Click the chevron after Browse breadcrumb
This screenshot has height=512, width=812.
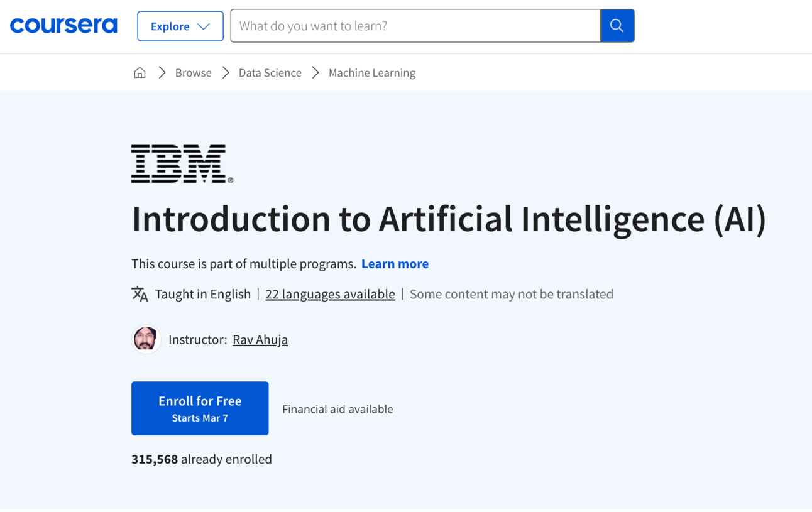pyautogui.click(x=226, y=73)
